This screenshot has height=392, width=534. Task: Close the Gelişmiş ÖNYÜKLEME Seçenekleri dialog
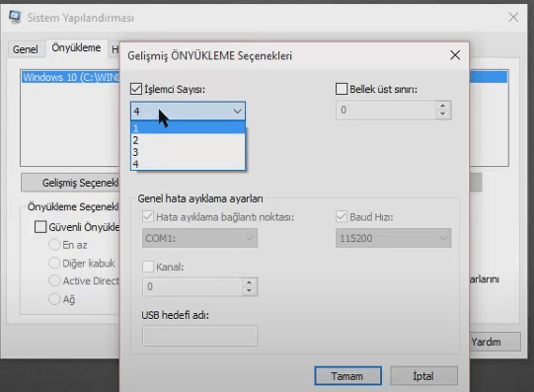(x=455, y=55)
